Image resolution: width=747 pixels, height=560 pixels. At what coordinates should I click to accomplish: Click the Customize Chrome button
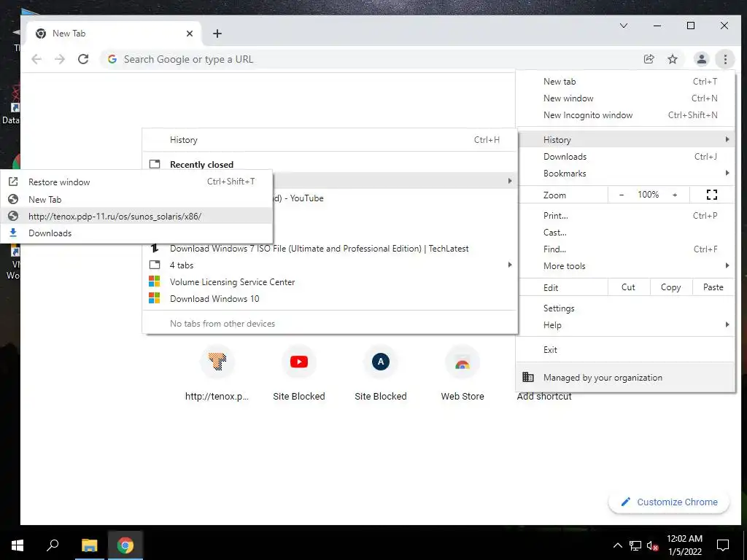click(x=669, y=502)
